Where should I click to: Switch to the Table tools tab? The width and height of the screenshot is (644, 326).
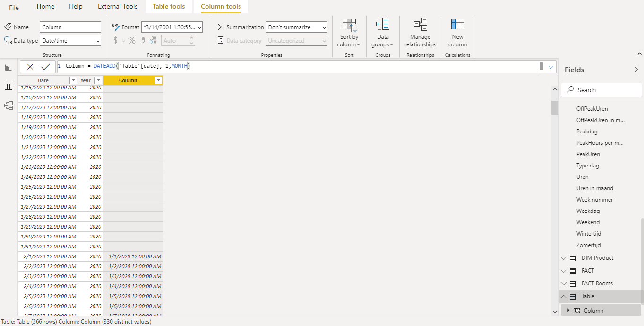169,6
